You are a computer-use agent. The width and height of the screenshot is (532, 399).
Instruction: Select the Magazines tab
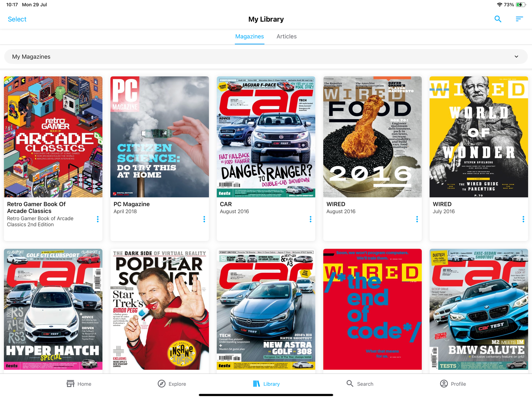(x=249, y=36)
